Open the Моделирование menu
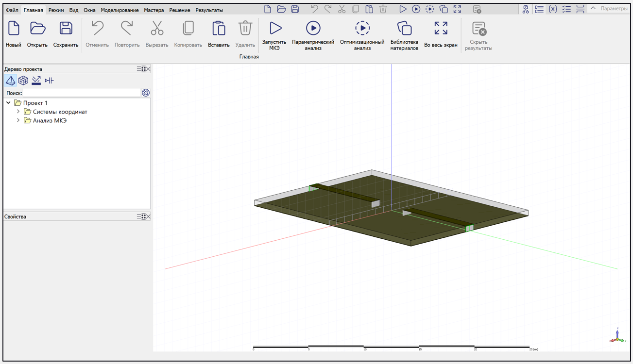This screenshot has height=364, width=633. (x=120, y=10)
